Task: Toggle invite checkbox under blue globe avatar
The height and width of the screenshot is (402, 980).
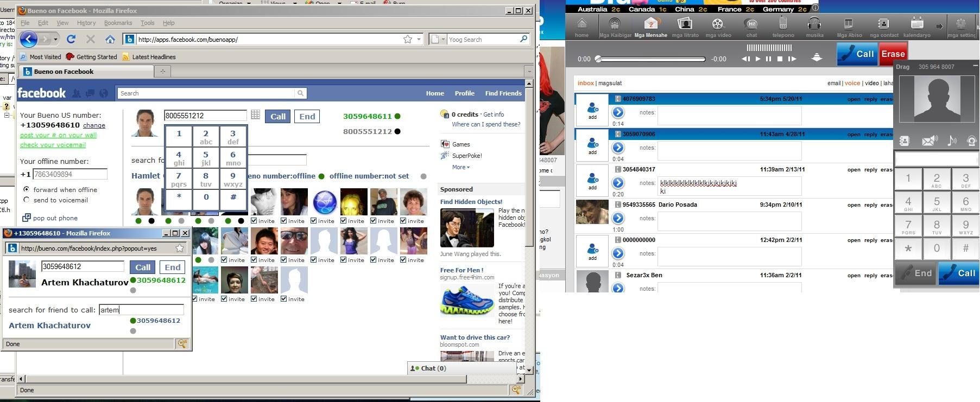Action: tap(313, 221)
